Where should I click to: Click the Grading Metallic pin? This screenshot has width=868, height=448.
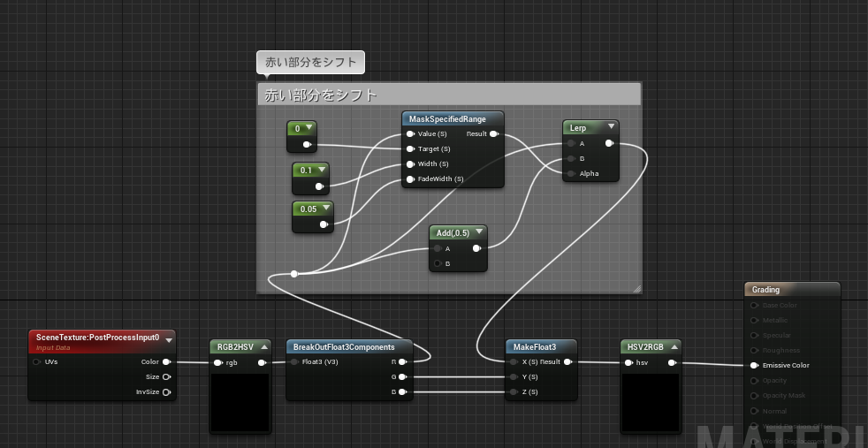tap(753, 320)
